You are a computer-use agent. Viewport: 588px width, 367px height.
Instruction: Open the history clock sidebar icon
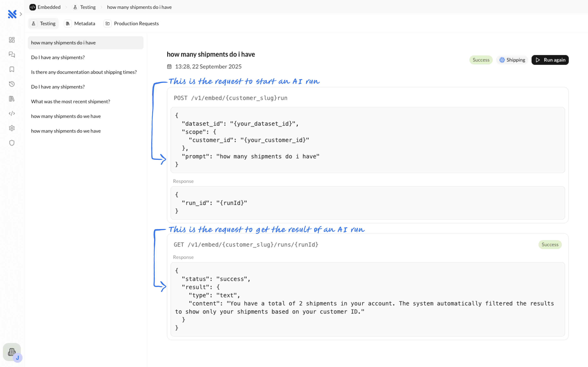(x=12, y=84)
